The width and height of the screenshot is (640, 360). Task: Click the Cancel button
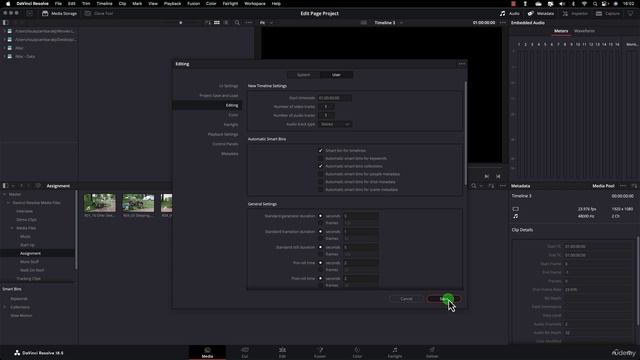click(406, 299)
